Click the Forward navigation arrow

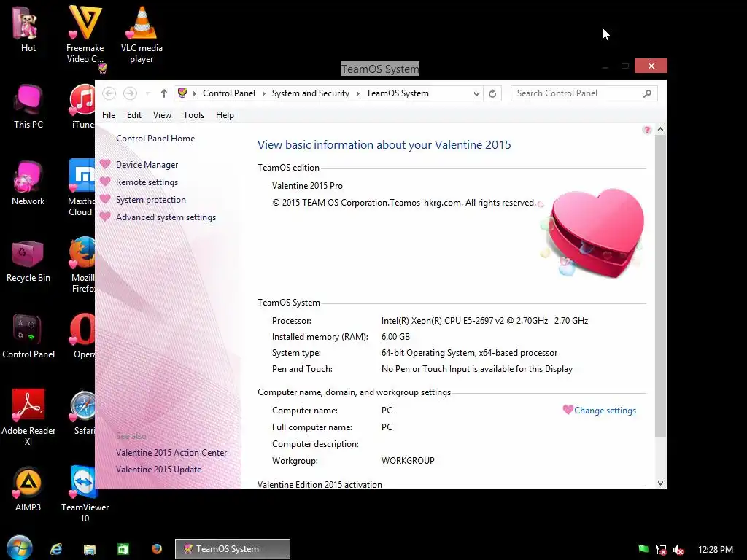point(130,93)
